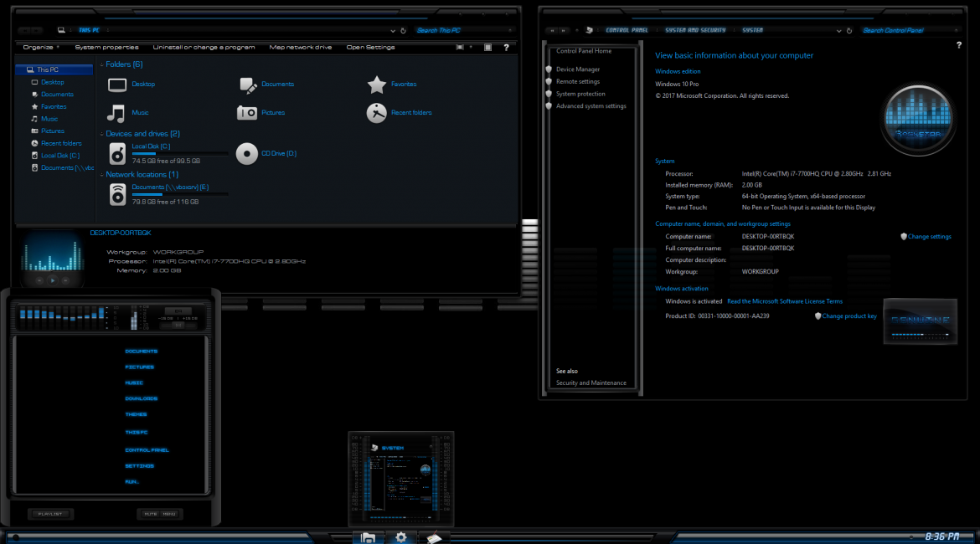Click the help icon in the System window

(x=959, y=45)
